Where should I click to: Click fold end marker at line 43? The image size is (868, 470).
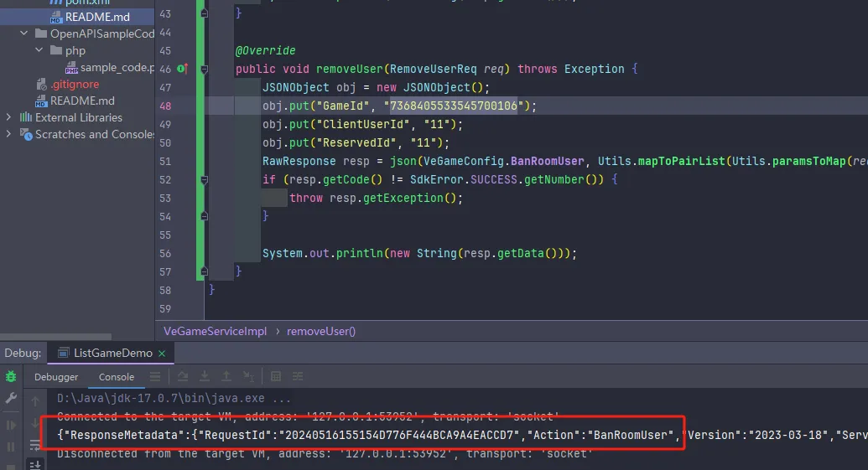205,13
